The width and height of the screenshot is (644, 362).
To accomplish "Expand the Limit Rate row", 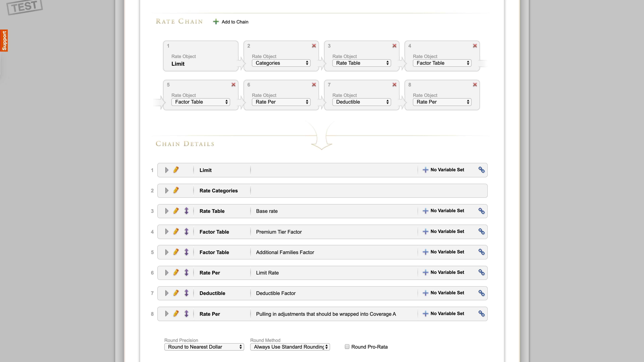I will tap(167, 273).
